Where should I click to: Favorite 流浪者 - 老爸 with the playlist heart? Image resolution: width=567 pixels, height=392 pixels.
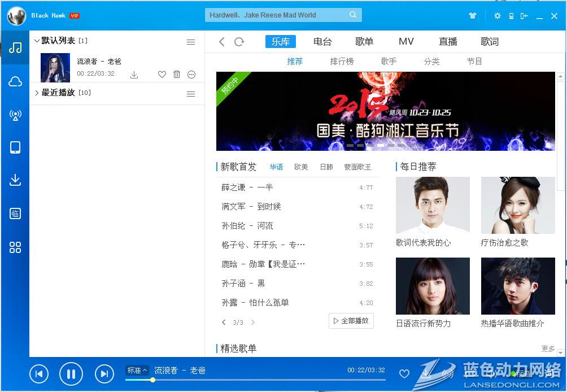pos(162,75)
